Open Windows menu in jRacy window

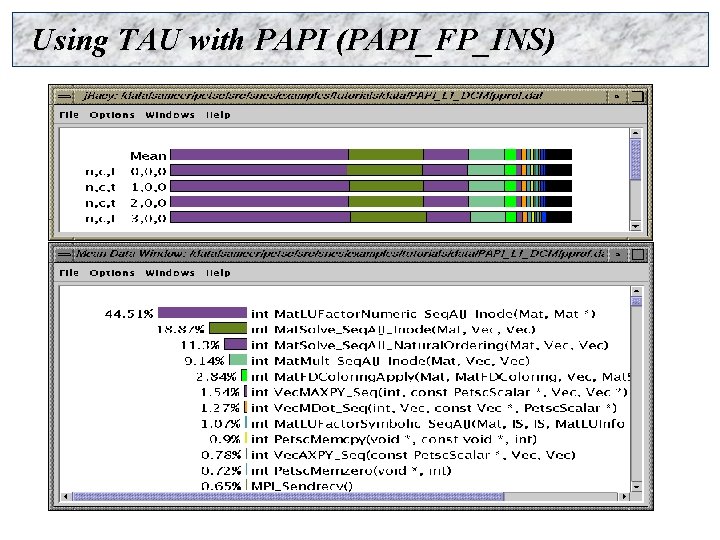pos(170,115)
